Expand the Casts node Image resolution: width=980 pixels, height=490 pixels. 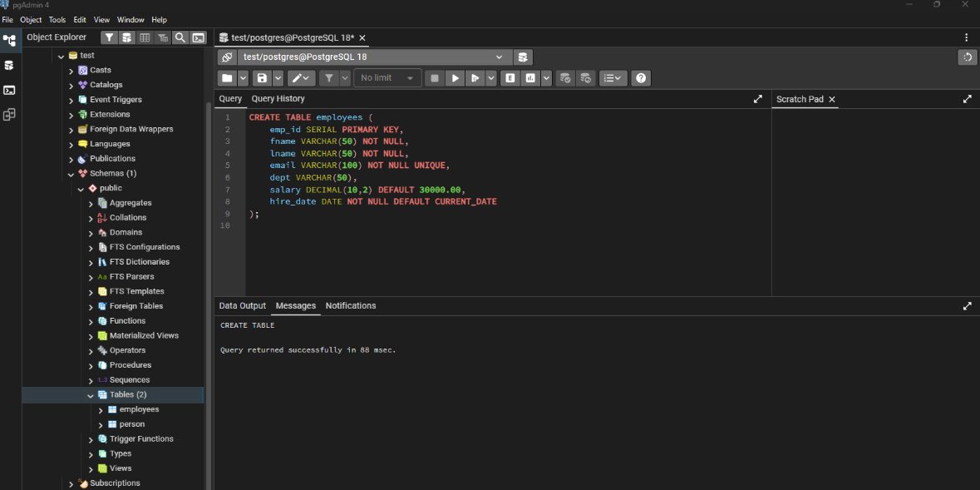(x=71, y=71)
